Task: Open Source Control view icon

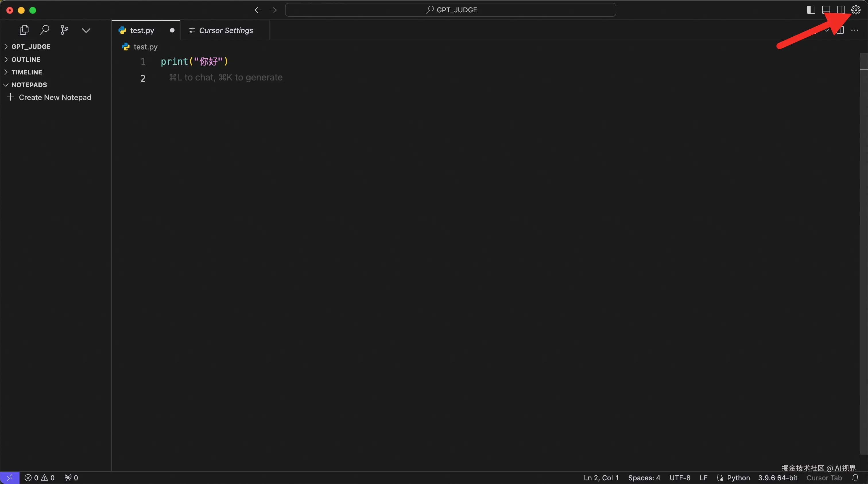Action: [64, 30]
